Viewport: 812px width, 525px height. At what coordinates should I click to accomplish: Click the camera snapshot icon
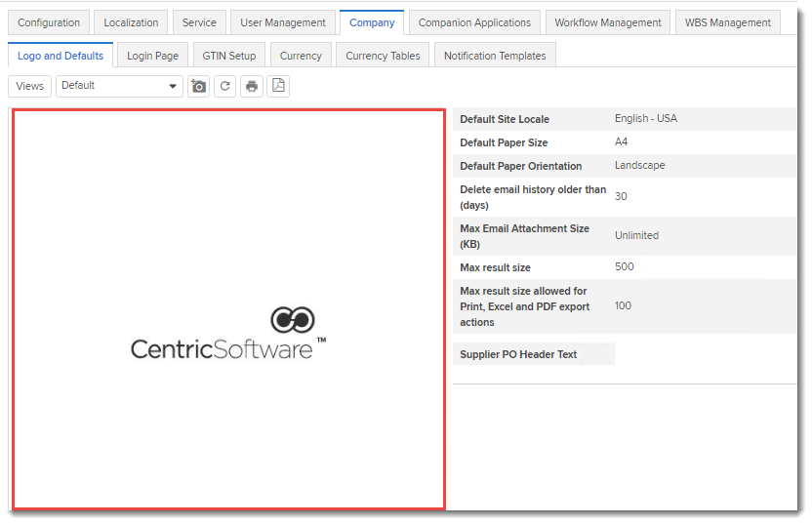tap(198, 86)
